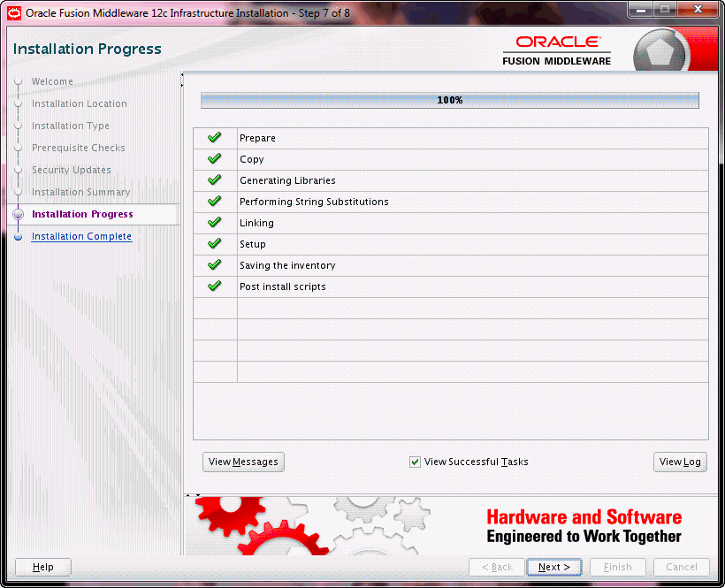Select the Installation Summary step
725x588 pixels.
point(81,192)
